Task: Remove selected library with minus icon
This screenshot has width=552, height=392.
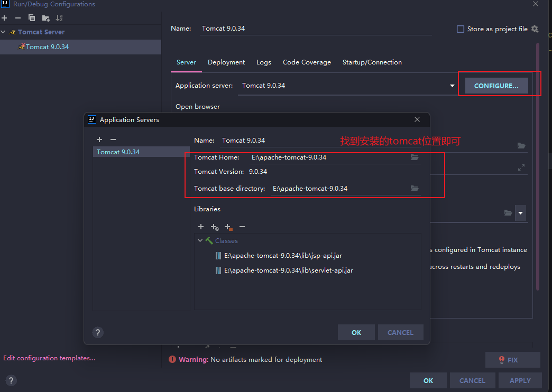Action: click(x=242, y=227)
